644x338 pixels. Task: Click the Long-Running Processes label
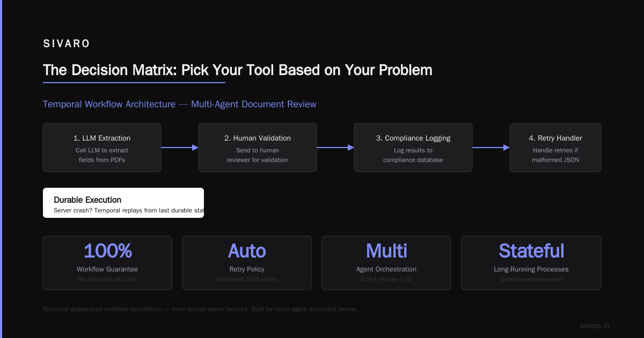click(531, 269)
